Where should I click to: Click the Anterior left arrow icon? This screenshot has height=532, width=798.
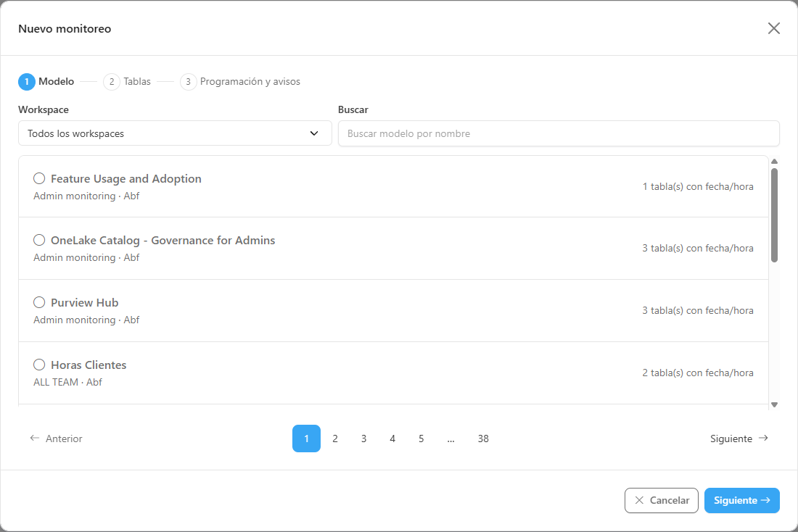tap(35, 438)
